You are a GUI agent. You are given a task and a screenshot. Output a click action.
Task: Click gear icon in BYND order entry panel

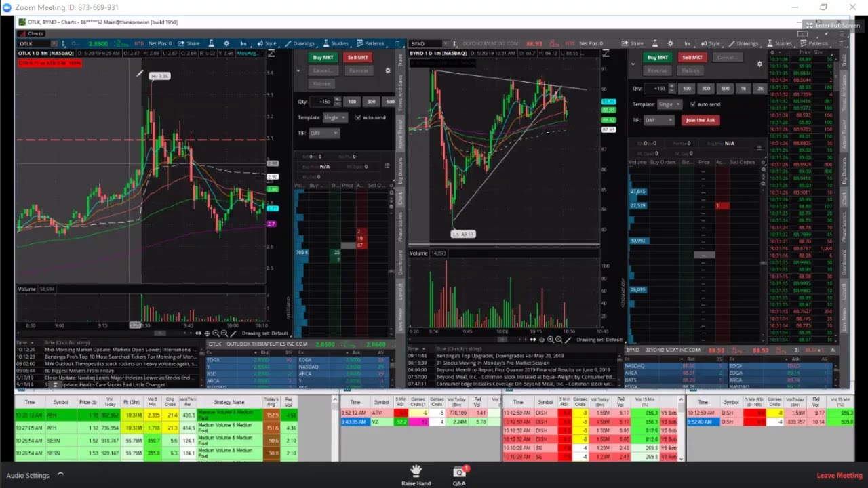[759, 64]
